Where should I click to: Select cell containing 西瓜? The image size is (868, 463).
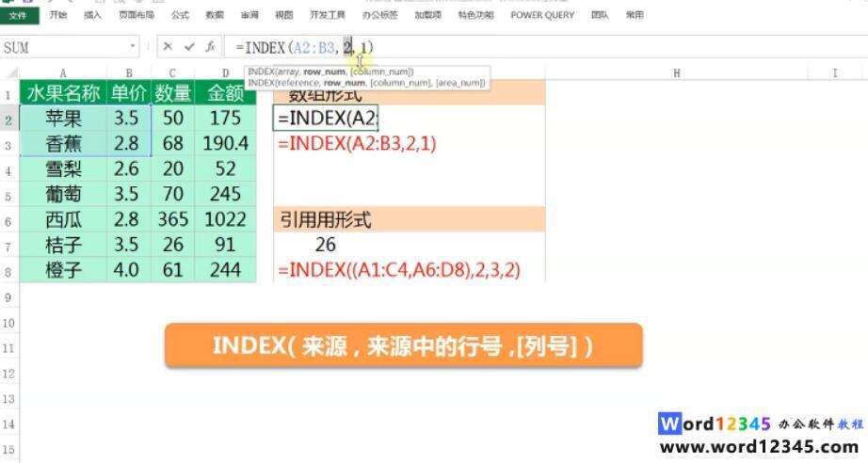click(x=63, y=219)
